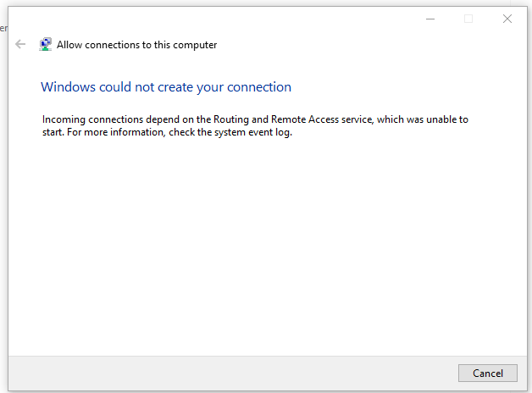
Task: Click the greyed-out maximize window button
Action: [468, 19]
